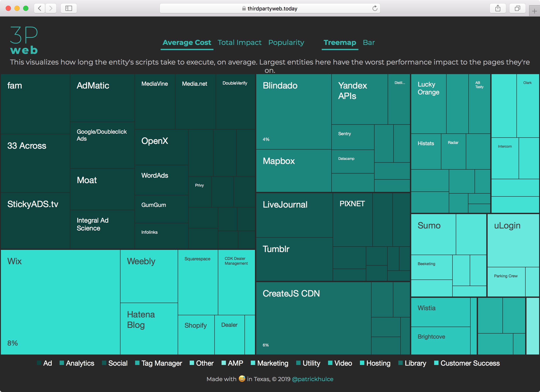The height and width of the screenshot is (392, 540).
Task: Reload the page with the refresh icon
Action: (x=375, y=8)
